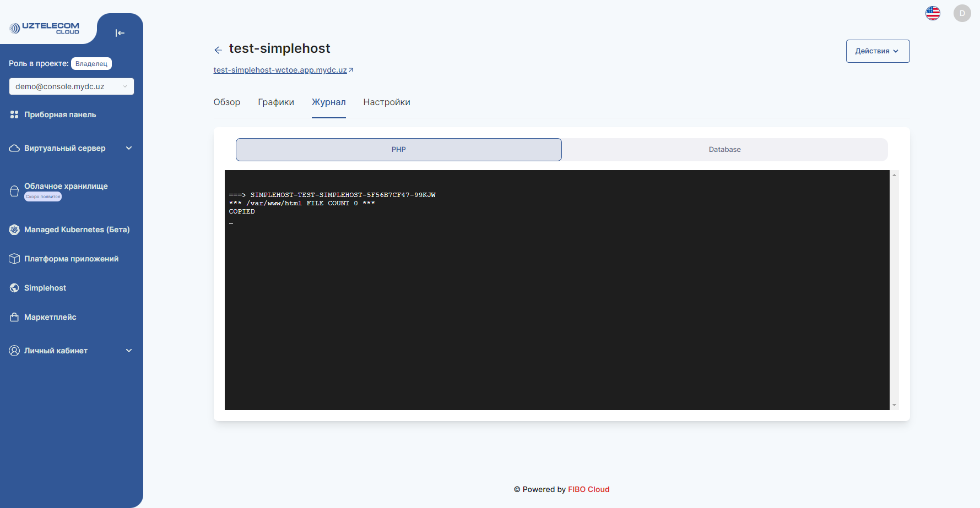Open the Действия dropdown

click(877, 51)
